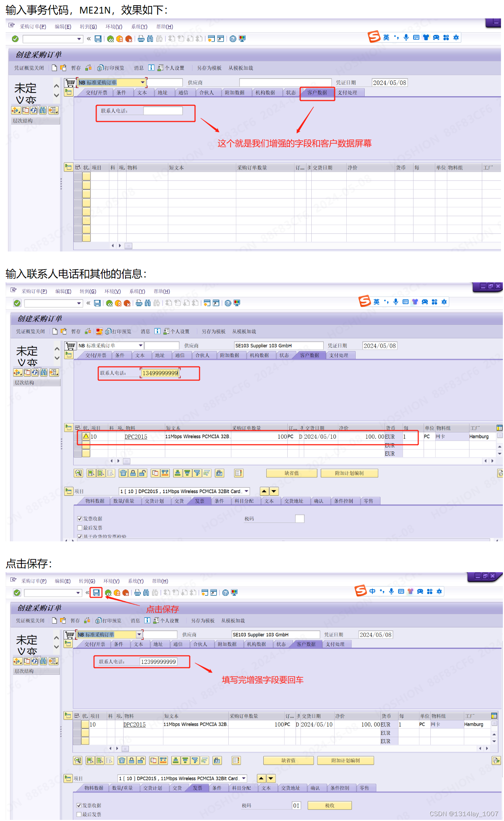The width and height of the screenshot is (504, 821).
Task: Toggle the 最后发票 checkbox in the 12399999999 window
Action: (79, 815)
